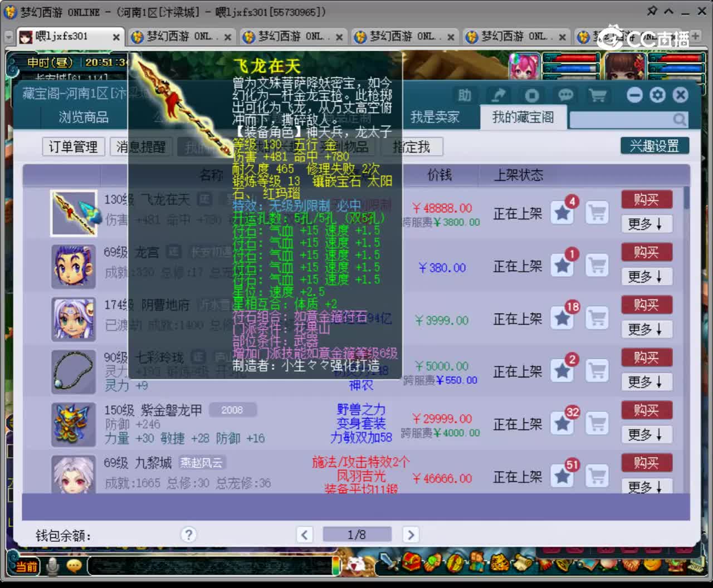Open the shopping cart icon in panel header
This screenshot has height=588, width=713.
[597, 95]
